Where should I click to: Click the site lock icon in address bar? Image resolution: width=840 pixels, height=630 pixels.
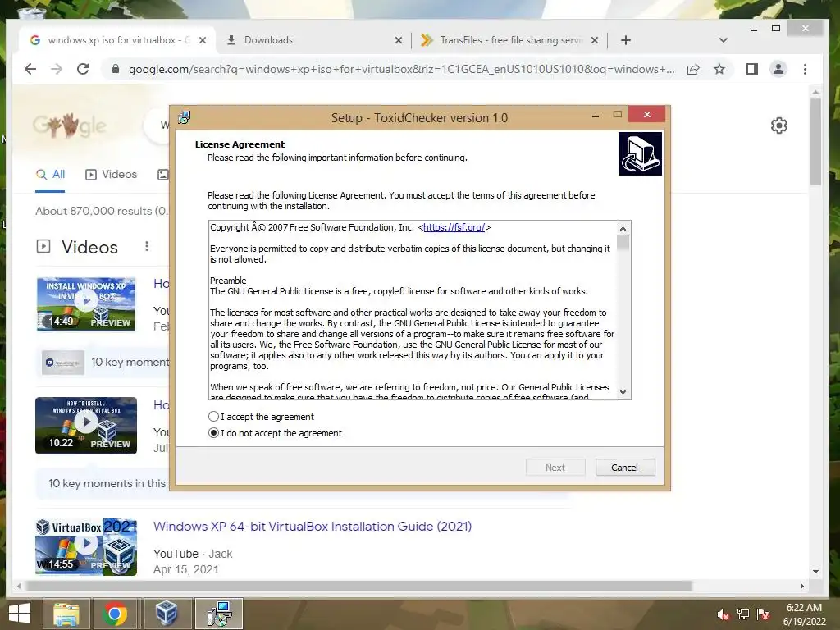click(x=115, y=69)
